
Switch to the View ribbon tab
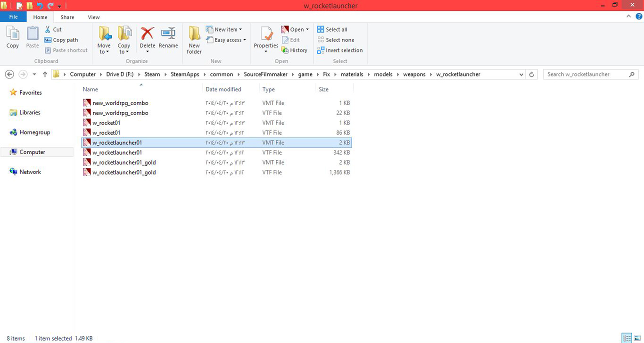(x=94, y=17)
